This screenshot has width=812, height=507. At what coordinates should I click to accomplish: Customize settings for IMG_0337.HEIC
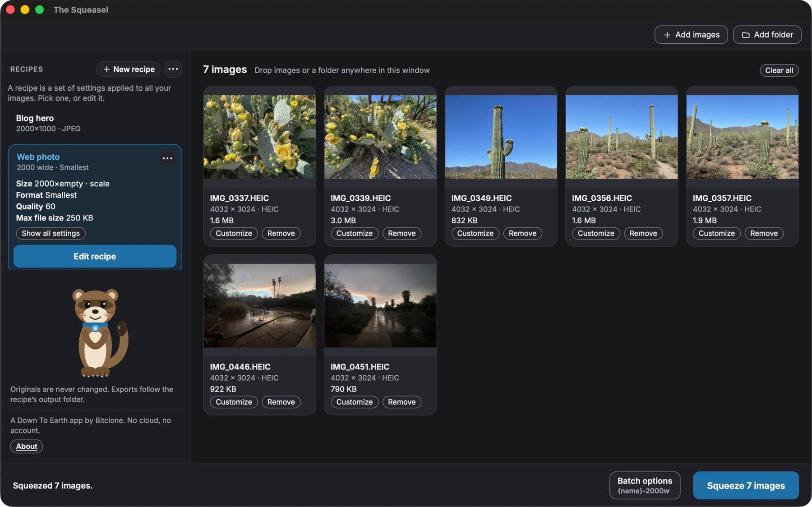click(234, 233)
